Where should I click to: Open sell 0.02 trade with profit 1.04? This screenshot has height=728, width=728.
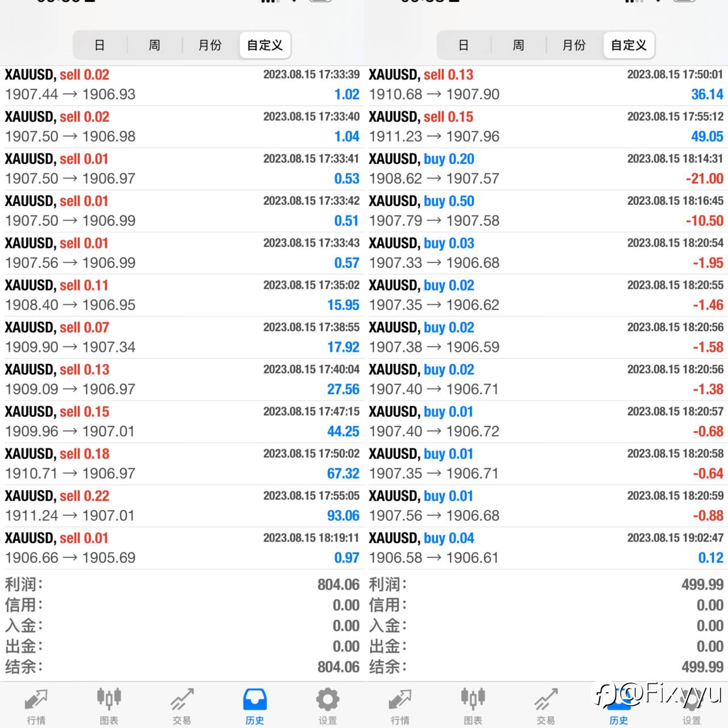(182, 127)
